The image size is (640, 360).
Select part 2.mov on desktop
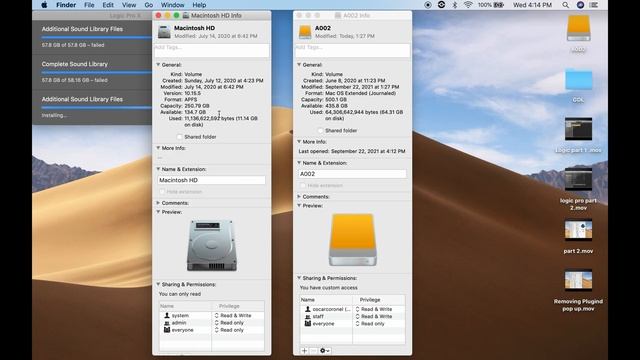coord(578,229)
